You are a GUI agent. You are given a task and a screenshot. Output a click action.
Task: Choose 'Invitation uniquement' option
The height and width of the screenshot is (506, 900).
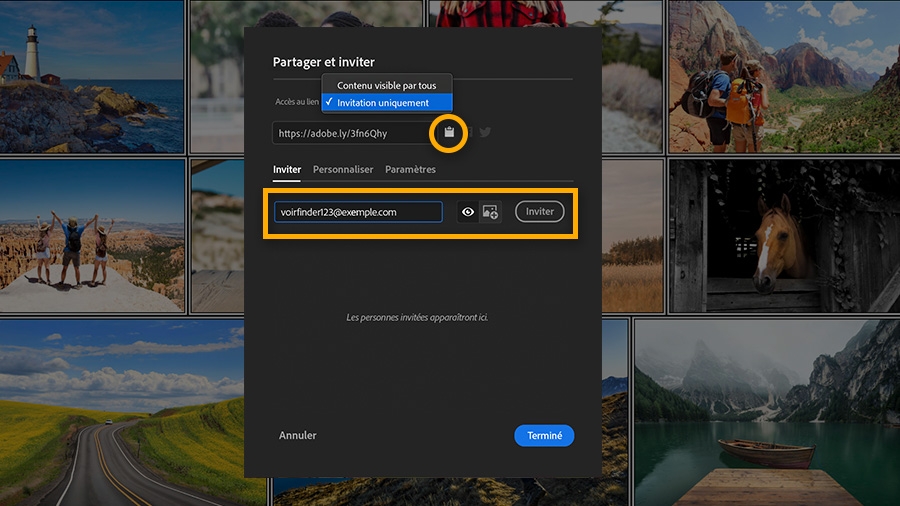pos(387,103)
